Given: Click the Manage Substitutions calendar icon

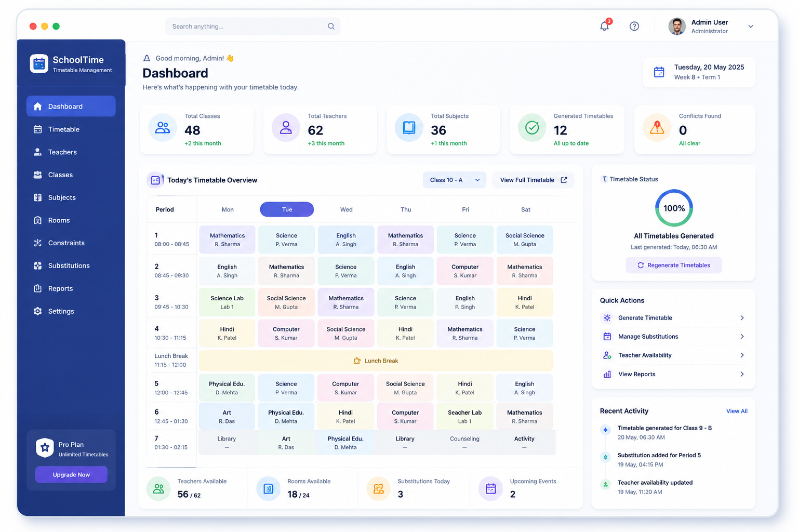Looking at the screenshot, I should pos(607,337).
